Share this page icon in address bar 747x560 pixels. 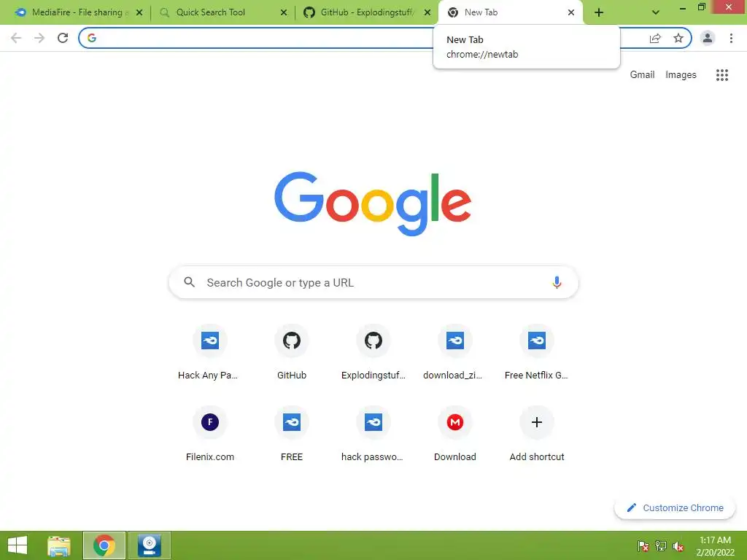(655, 38)
